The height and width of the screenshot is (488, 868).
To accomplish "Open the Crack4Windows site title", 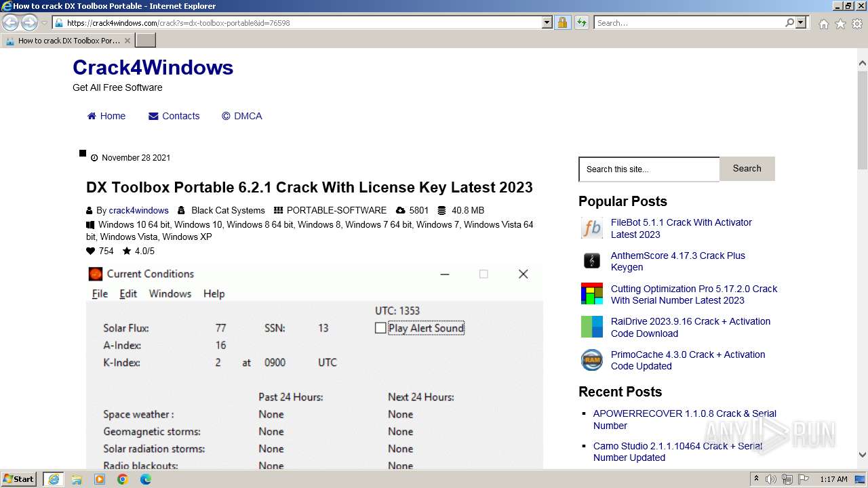I will 153,67.
